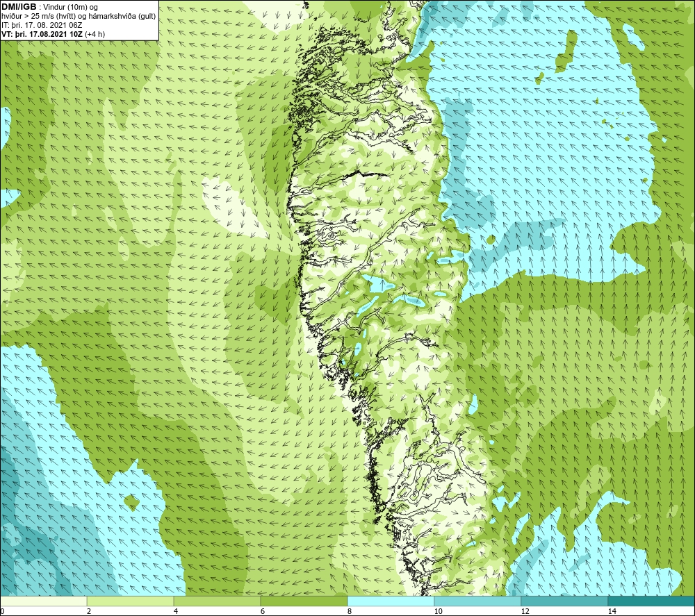The image size is (695, 616).
Task: Click the '2' scale label
Action: (89, 611)
